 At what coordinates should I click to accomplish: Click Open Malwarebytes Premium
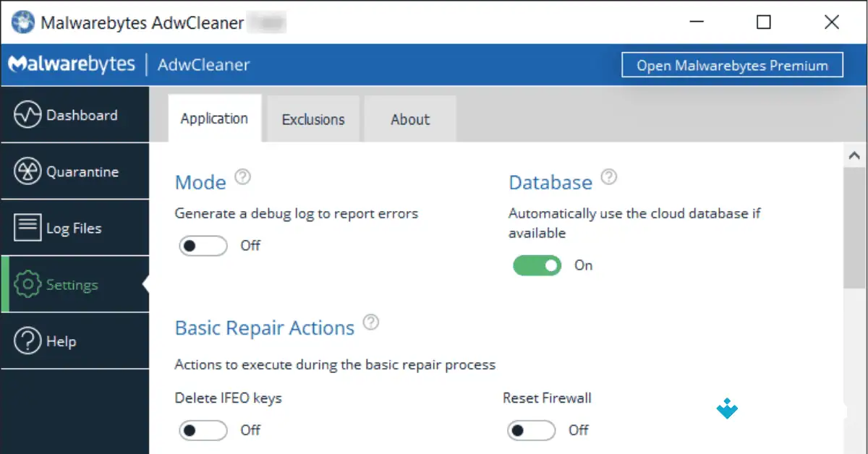pyautogui.click(x=732, y=64)
